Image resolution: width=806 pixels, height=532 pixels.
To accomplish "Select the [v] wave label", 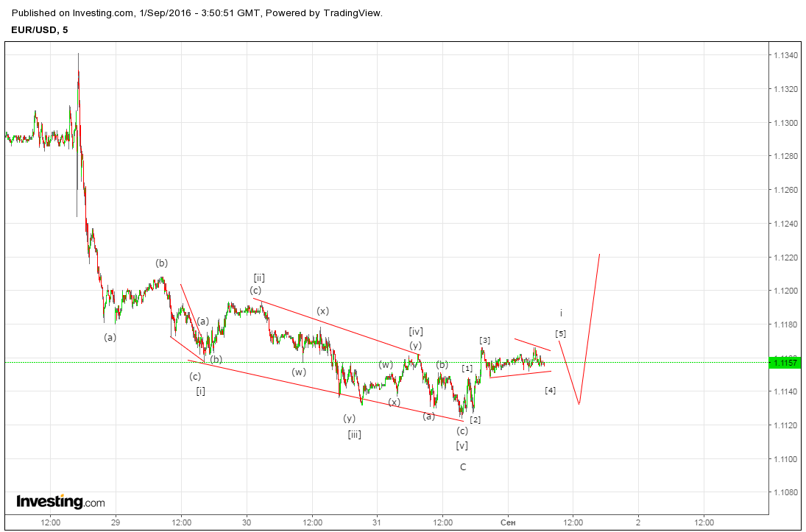I will click(x=462, y=446).
